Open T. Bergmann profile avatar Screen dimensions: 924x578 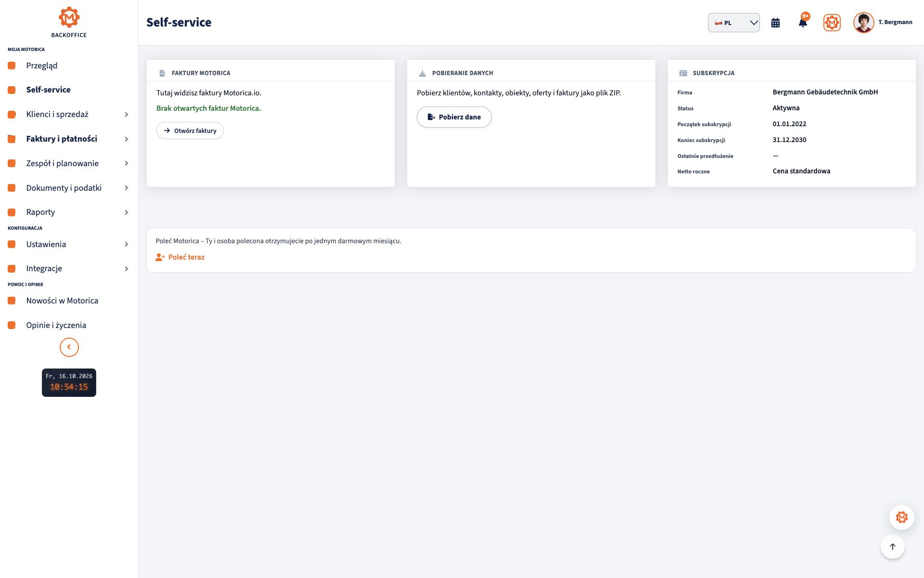click(x=863, y=23)
